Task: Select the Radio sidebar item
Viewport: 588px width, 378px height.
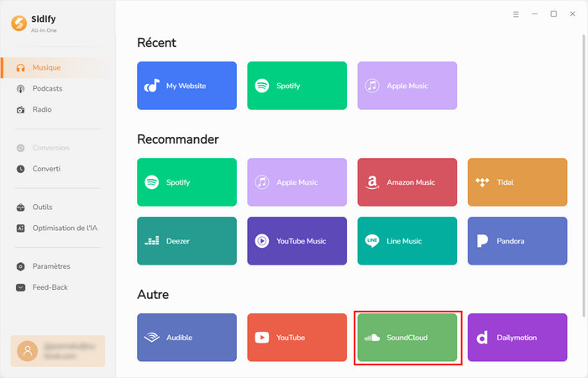Action: [x=42, y=109]
